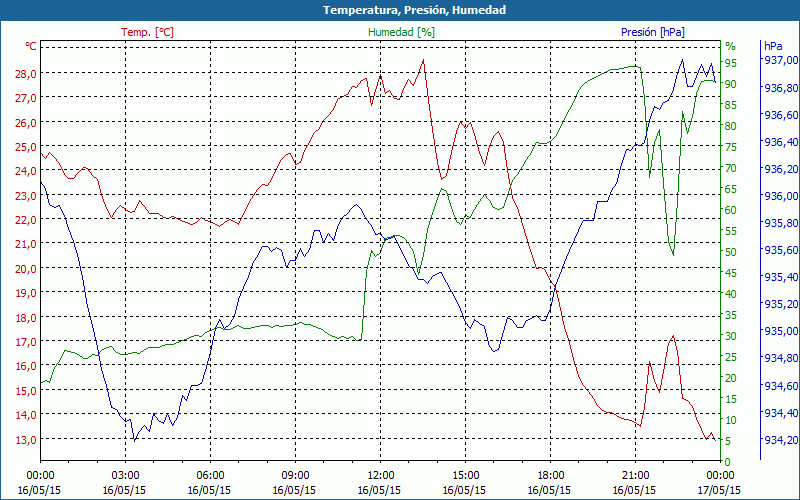800x500 pixels.
Task: Click the '21,0' temperature axis value
Action: (x=27, y=245)
